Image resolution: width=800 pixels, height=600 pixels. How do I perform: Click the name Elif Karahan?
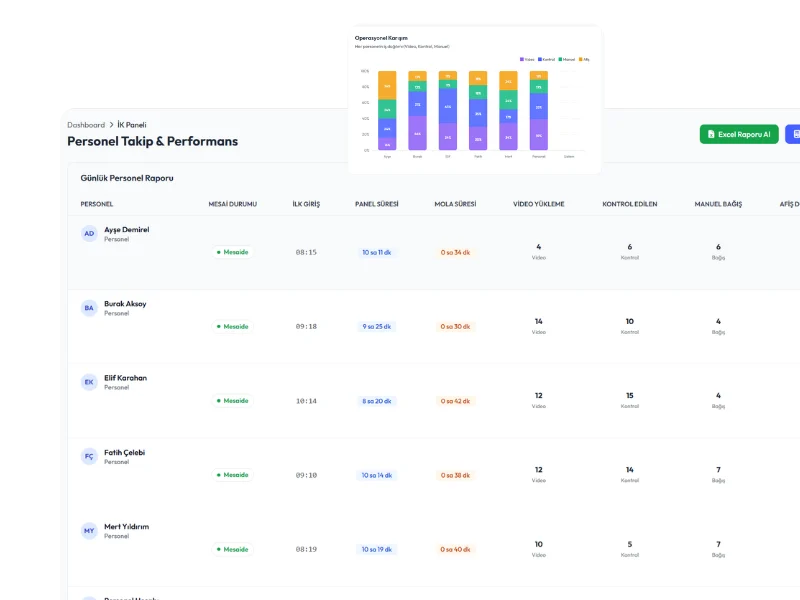pyautogui.click(x=126, y=378)
